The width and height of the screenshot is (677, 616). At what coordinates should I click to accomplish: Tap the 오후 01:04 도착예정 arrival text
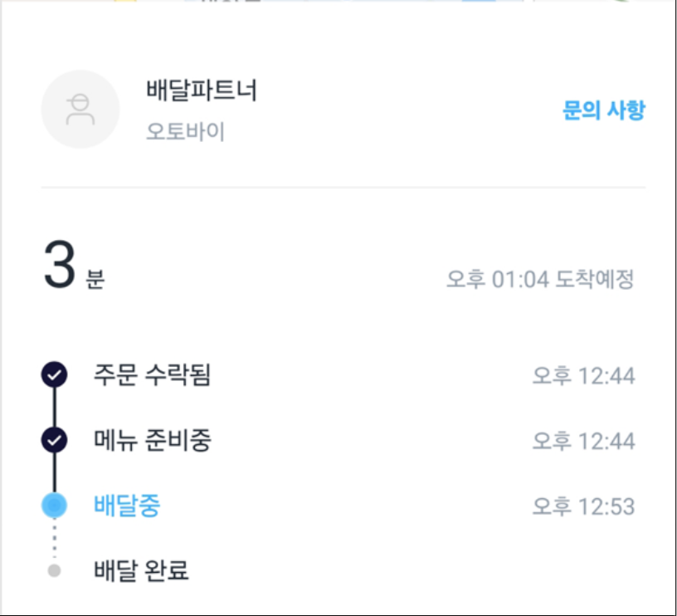click(x=539, y=280)
